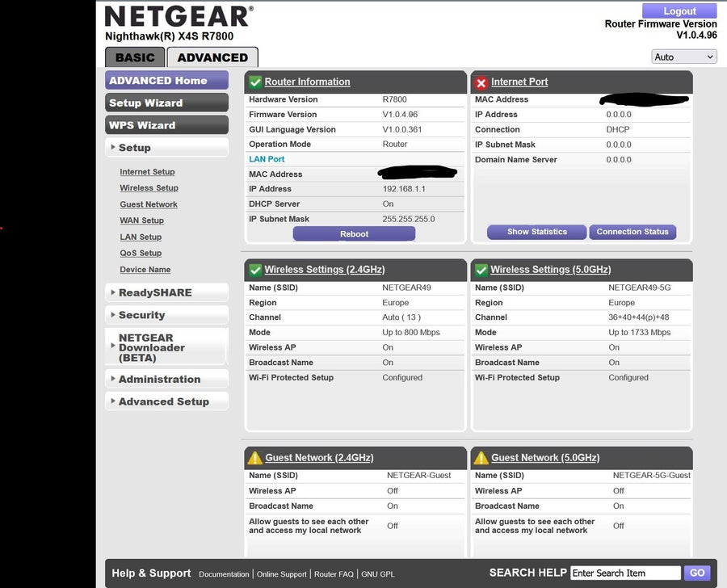Image resolution: width=727 pixels, height=588 pixels.
Task: Open the Auto language dropdown
Action: click(x=684, y=57)
